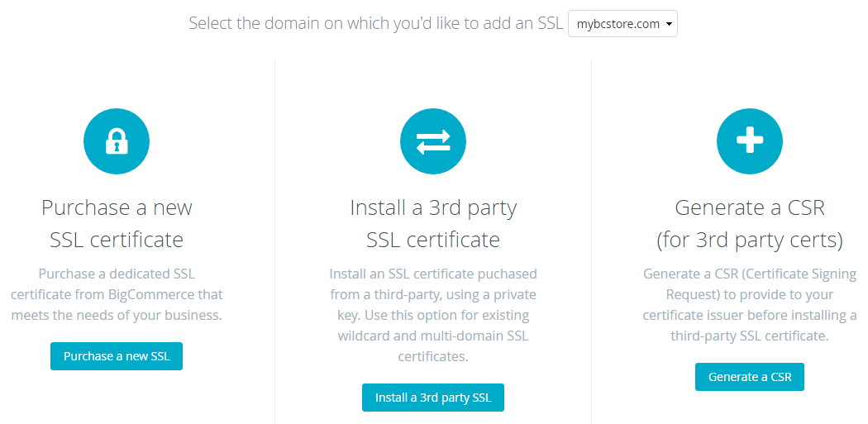The height and width of the screenshot is (424, 868).
Task: Click the caret arrow beside mybcstore.com
Action: pyautogui.click(x=669, y=24)
